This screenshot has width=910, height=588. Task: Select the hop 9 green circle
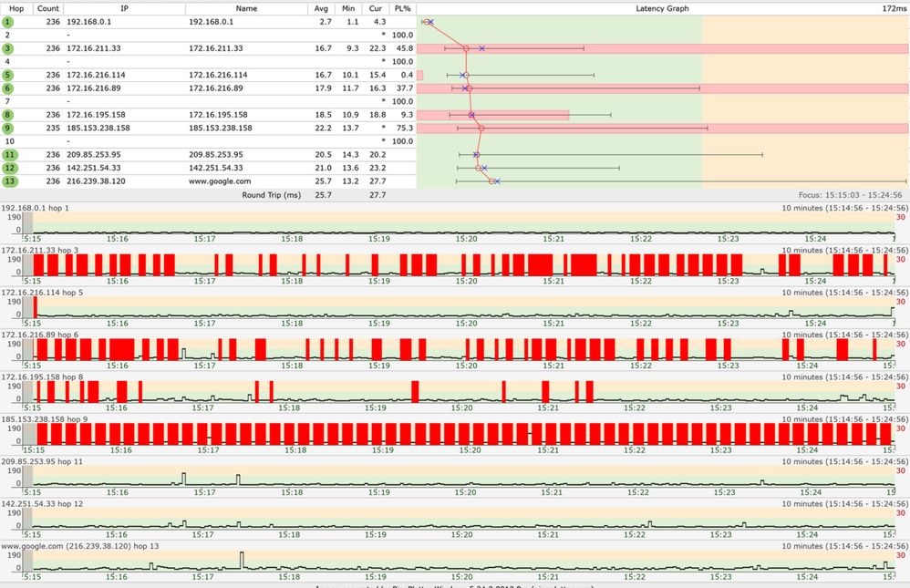tap(8, 129)
